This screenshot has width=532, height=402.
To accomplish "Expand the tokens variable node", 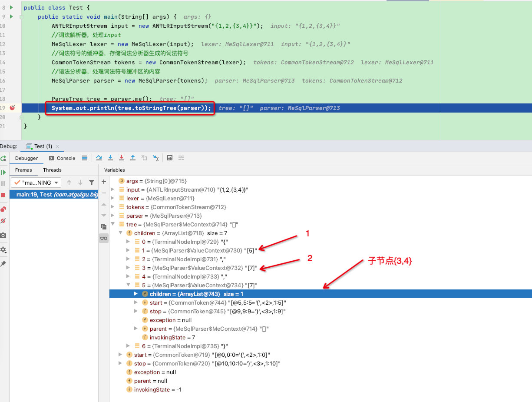I will [x=113, y=207].
